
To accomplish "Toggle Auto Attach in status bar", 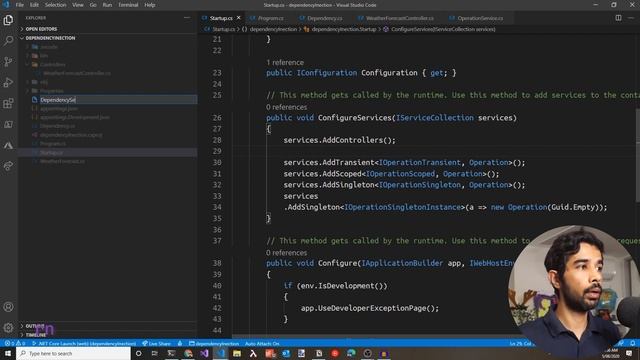I will (262, 343).
